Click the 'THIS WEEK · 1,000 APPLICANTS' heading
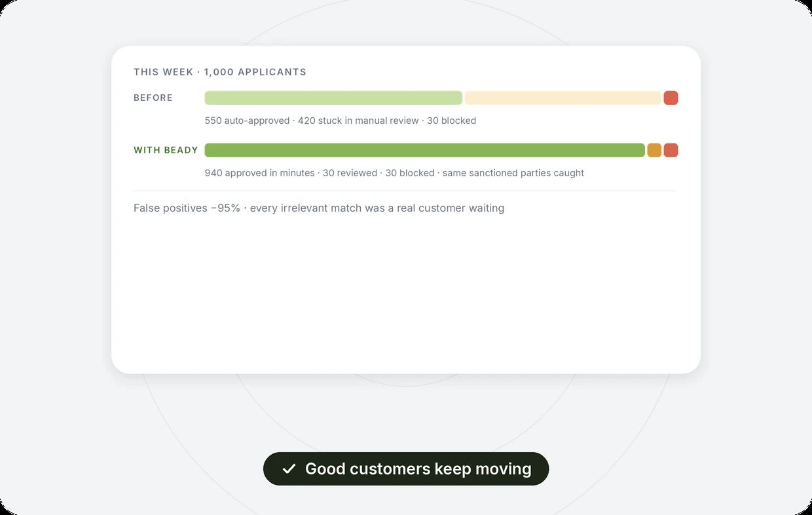812x515 pixels. [220, 72]
